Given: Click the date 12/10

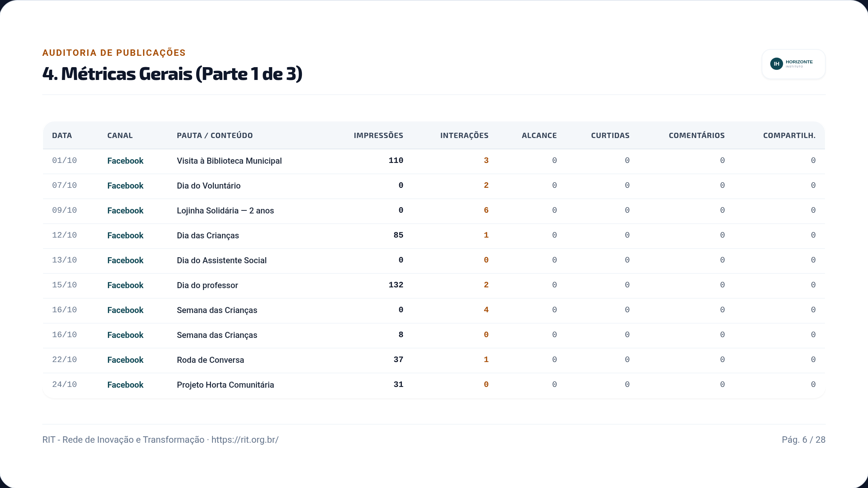Looking at the screenshot, I should (x=65, y=235).
